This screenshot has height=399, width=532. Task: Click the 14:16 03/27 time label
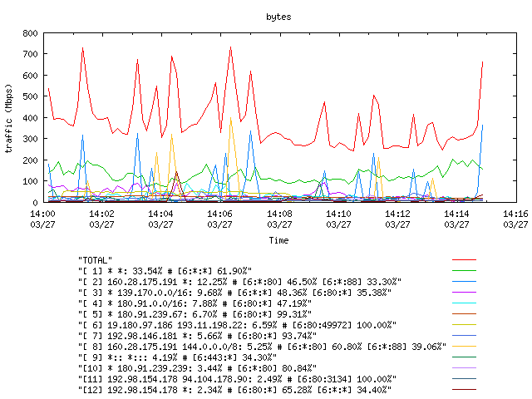tap(515, 219)
